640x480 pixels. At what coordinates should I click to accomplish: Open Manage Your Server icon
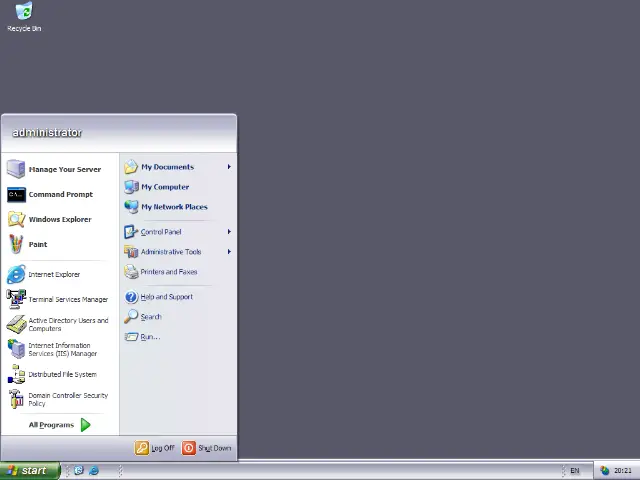pyautogui.click(x=16, y=169)
